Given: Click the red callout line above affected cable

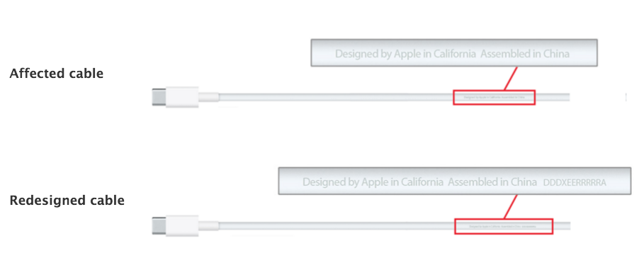Looking at the screenshot, I should pos(511,78).
